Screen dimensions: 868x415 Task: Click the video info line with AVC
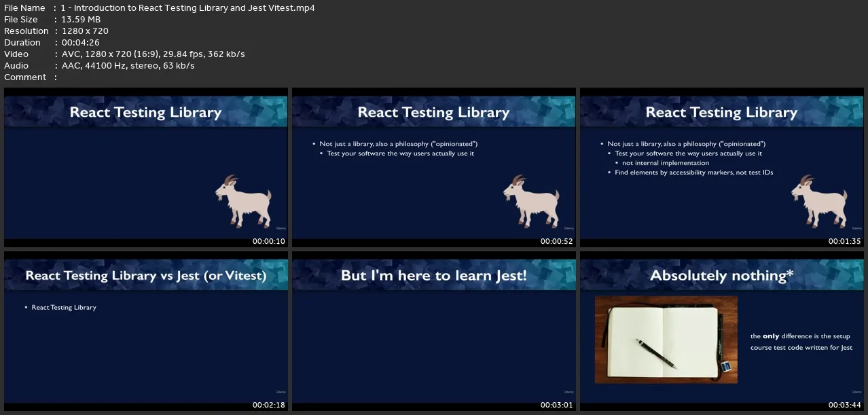(x=153, y=54)
